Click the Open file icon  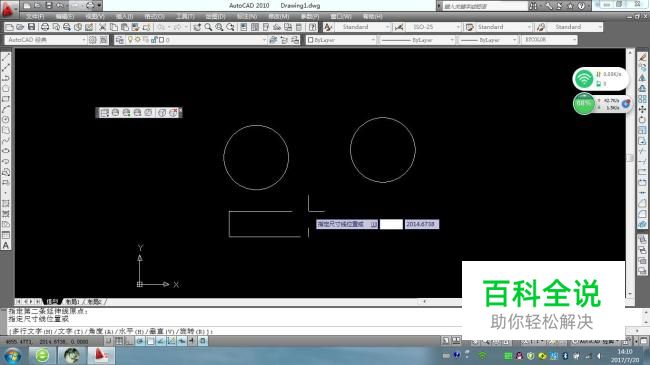point(20,27)
